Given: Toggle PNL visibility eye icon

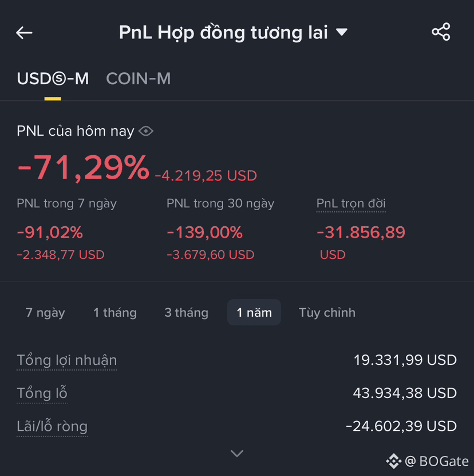Looking at the screenshot, I should tap(146, 131).
